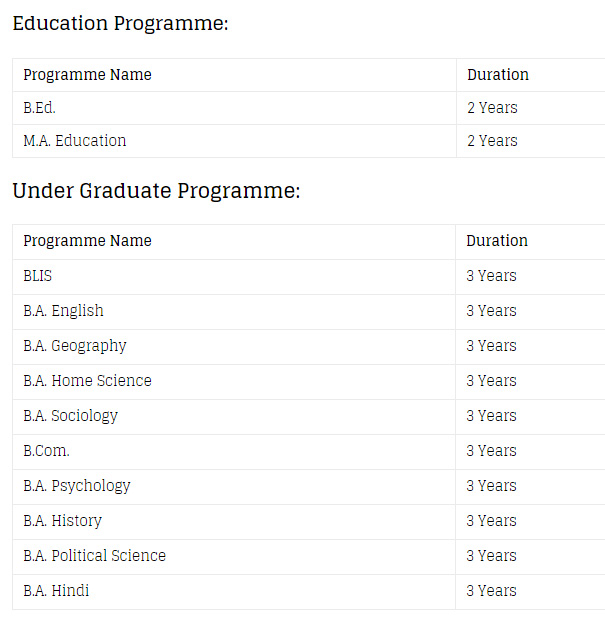Viewport: 605px width, 617px height.
Task: Click the Education Programme heading
Action: coord(120,24)
